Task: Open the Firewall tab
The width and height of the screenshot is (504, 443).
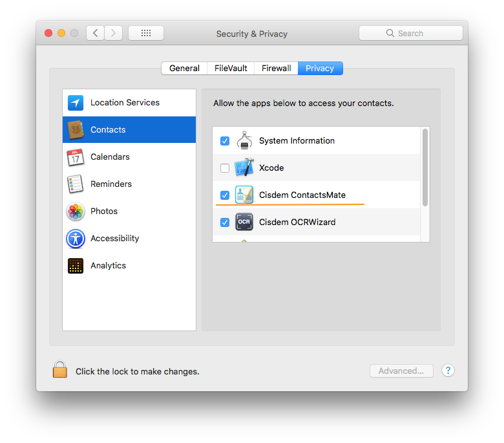Action: [x=276, y=68]
